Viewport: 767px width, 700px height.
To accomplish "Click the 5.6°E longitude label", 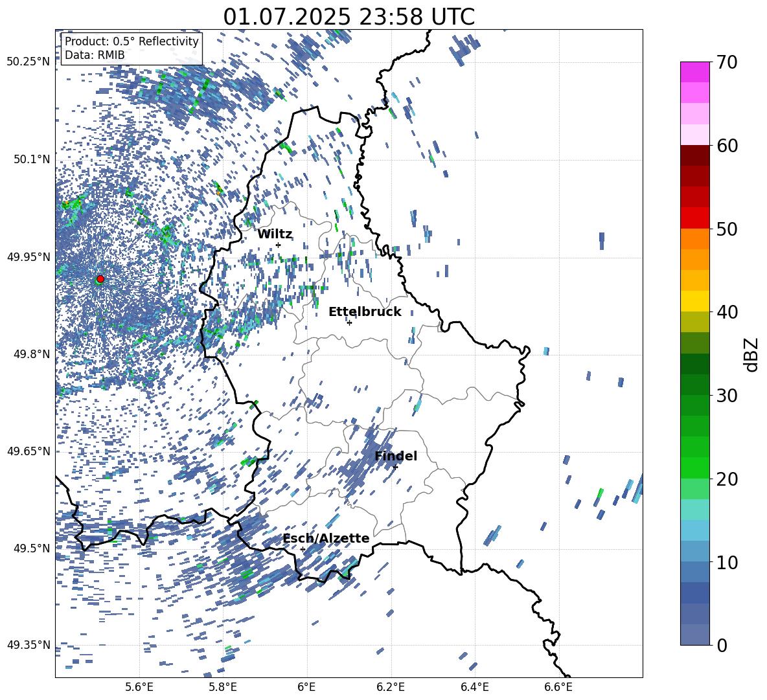I will (x=139, y=687).
